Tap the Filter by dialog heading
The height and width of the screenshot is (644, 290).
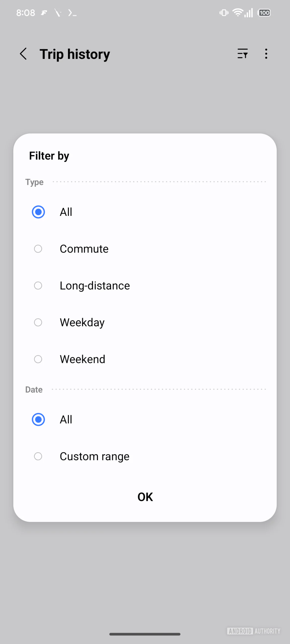click(49, 156)
